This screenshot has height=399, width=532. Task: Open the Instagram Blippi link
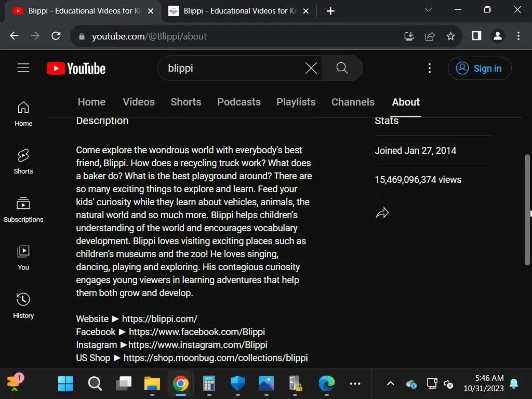click(197, 345)
